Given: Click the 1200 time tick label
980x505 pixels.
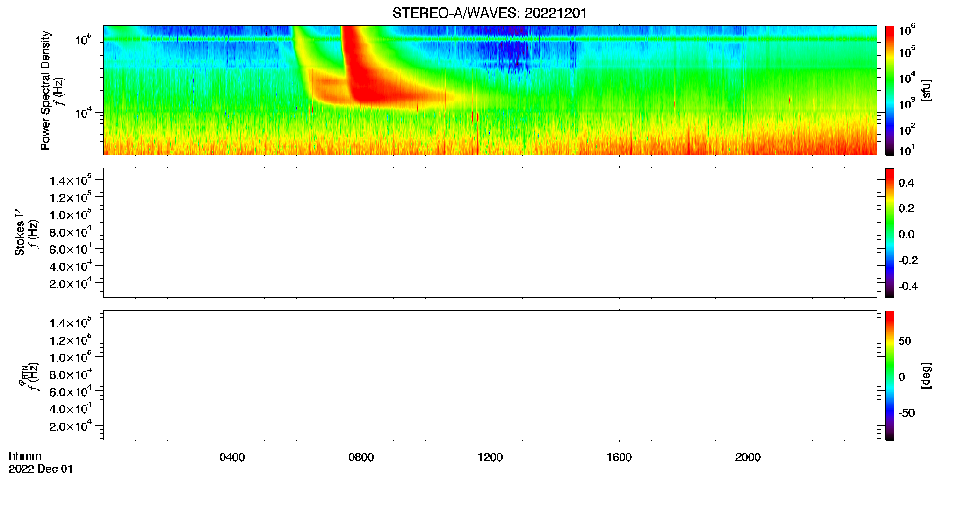Looking at the screenshot, I should (490, 457).
